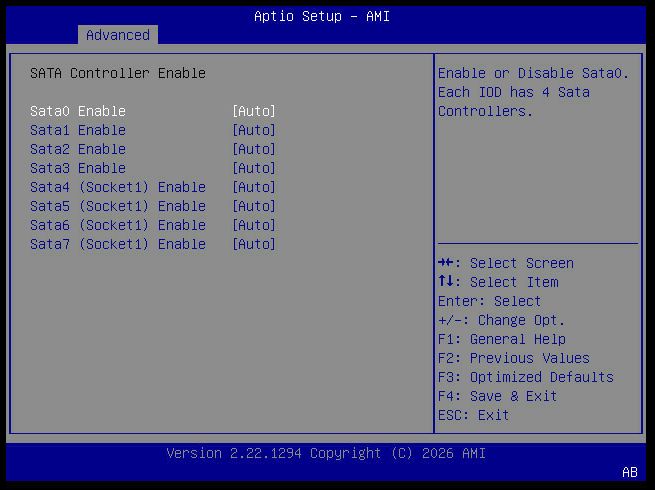Image resolution: width=655 pixels, height=490 pixels.
Task: Select the Sata7 (Socket1) Enable label
Action: 118,244
